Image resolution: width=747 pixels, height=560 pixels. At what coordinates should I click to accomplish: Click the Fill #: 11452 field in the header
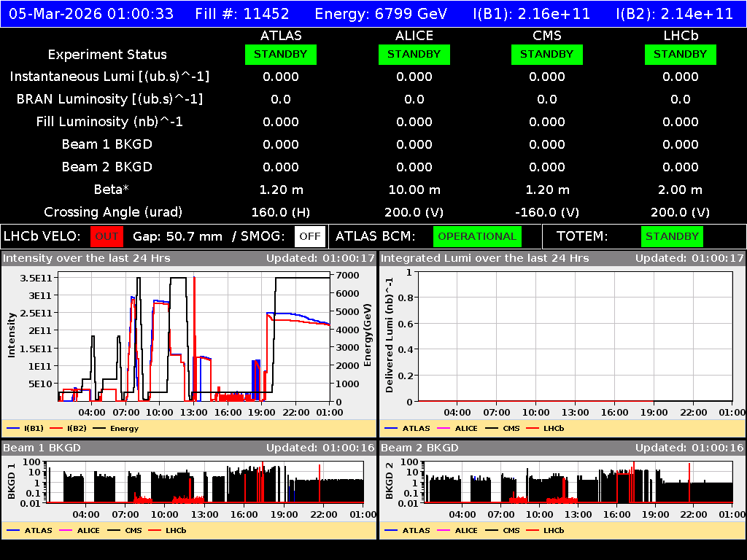click(242, 13)
